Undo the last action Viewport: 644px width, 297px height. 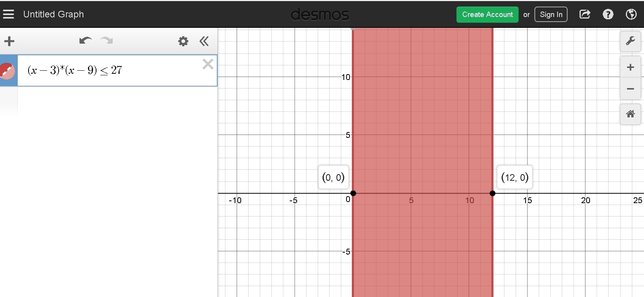click(85, 41)
